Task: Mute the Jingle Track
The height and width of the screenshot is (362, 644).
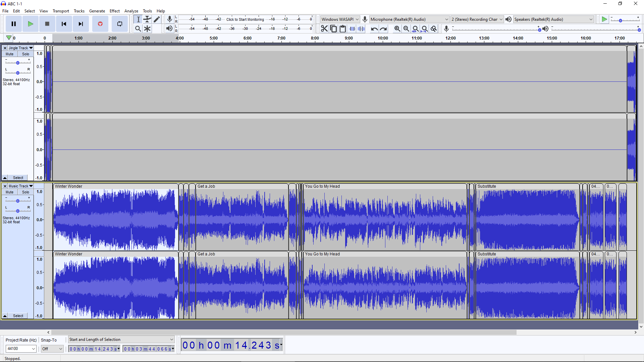Action: pos(9,54)
